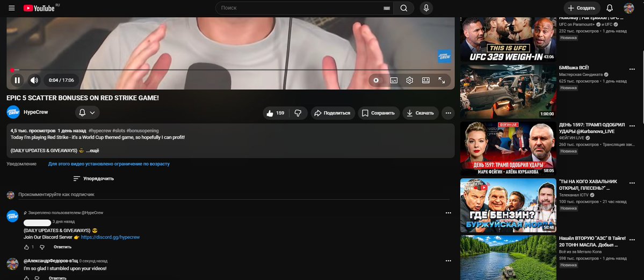The height and width of the screenshot is (280, 644).
Task: Open the hamburger guide menu
Action: (x=11, y=8)
